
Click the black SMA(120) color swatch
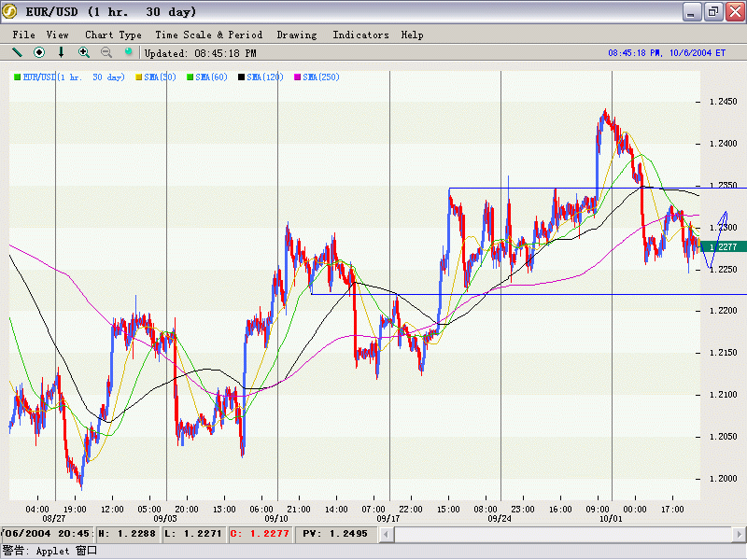(241, 77)
